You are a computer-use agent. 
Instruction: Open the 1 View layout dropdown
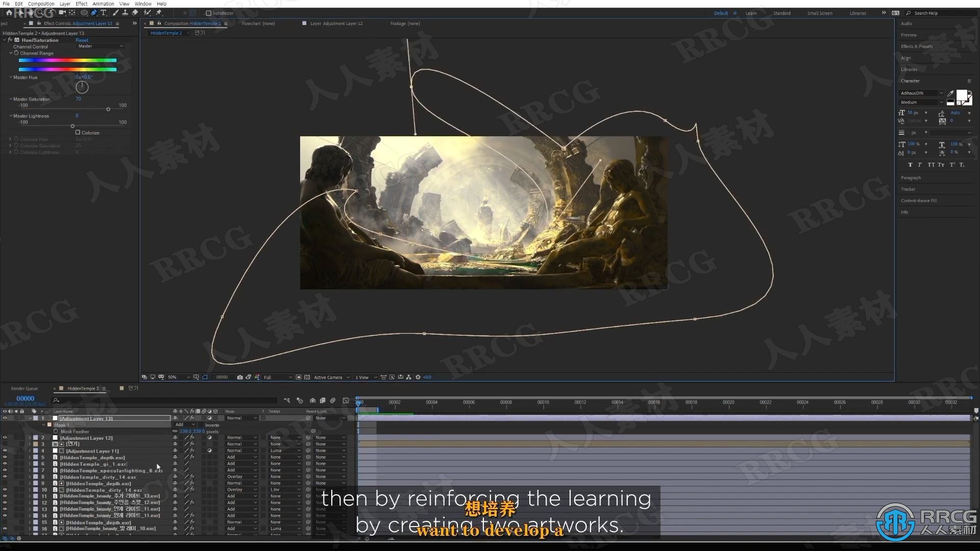366,377
